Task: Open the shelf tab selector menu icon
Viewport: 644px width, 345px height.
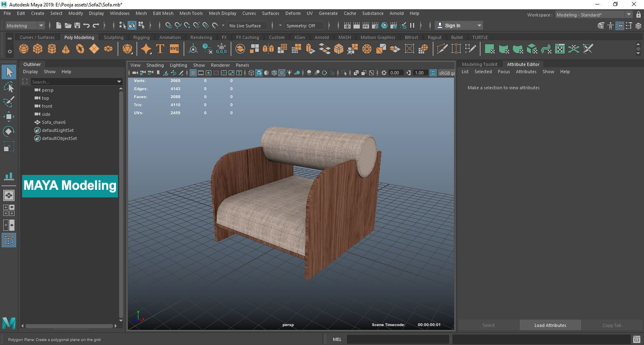Action: point(9,38)
